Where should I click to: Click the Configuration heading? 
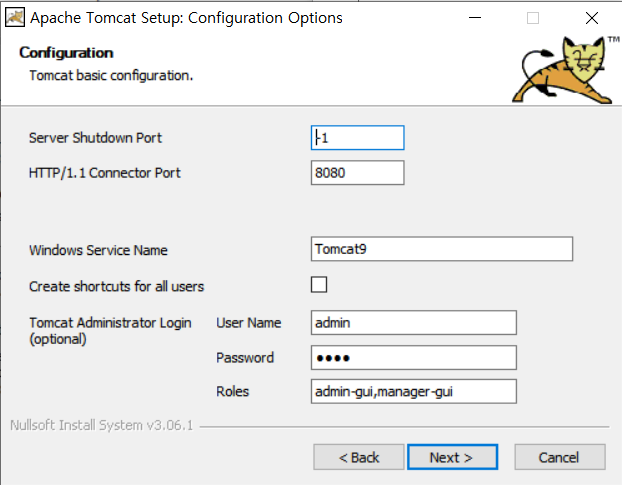coord(66,53)
